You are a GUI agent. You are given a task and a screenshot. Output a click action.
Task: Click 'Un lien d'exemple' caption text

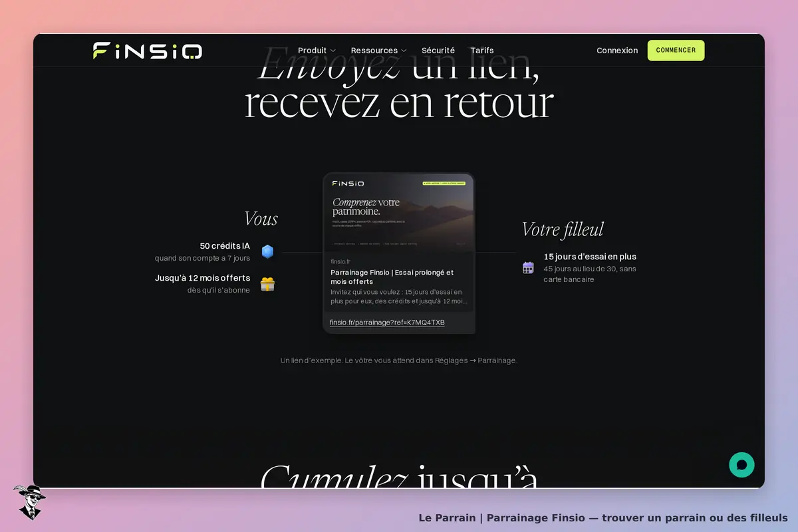click(398, 360)
